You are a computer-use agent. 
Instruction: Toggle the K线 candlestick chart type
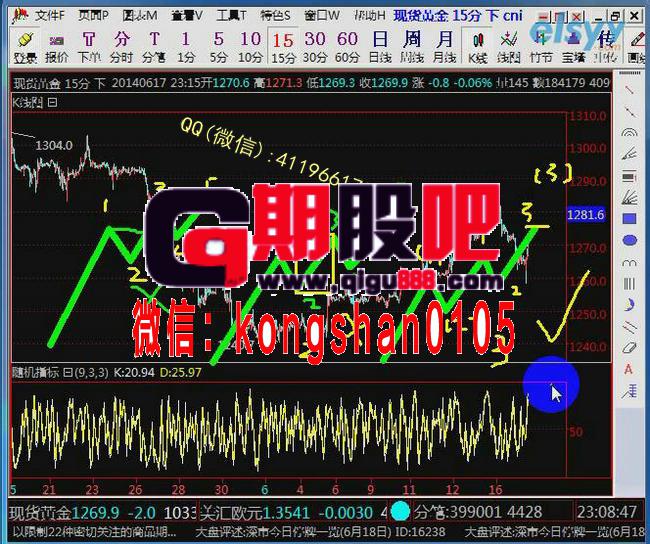[x=478, y=48]
